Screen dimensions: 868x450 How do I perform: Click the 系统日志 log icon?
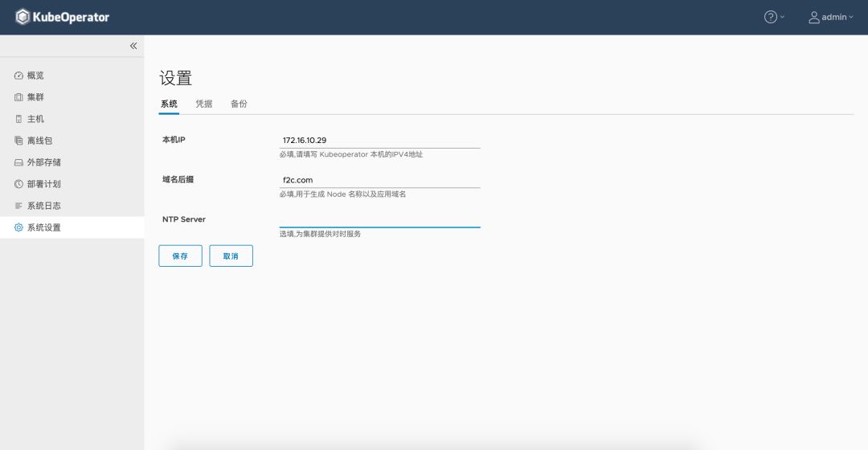(x=18, y=206)
